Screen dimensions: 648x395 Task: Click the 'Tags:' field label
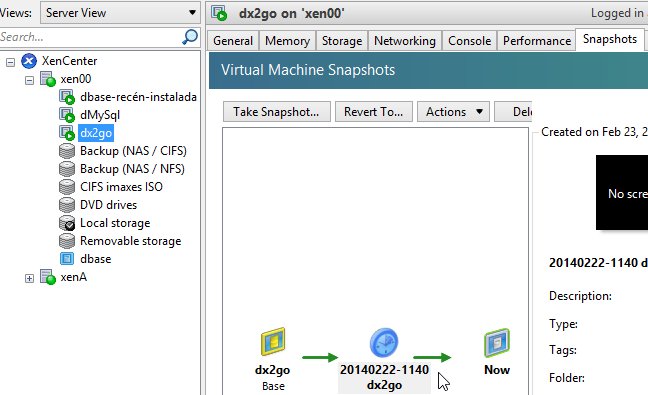click(563, 350)
